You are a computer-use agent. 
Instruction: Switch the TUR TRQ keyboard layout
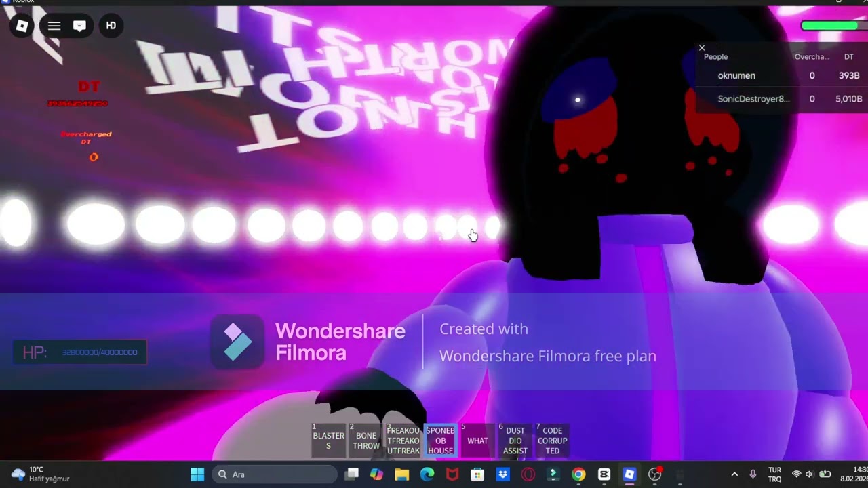[774, 474]
